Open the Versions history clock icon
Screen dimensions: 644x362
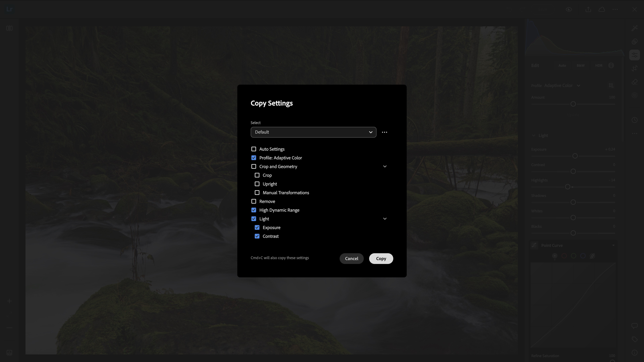634,120
